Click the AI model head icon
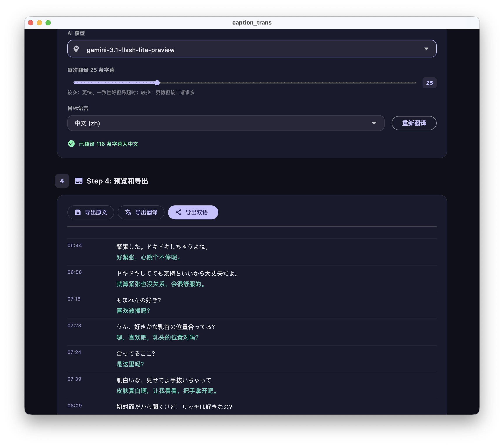The image size is (504, 447). coord(76,49)
